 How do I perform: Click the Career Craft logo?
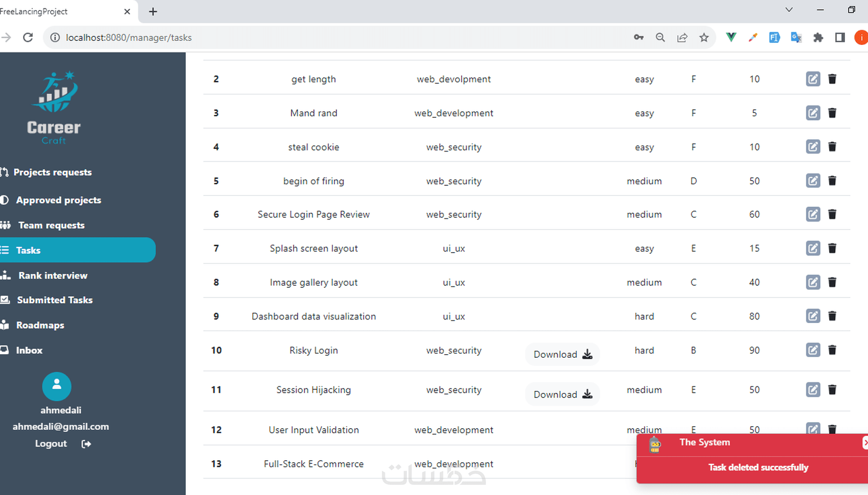[54, 105]
